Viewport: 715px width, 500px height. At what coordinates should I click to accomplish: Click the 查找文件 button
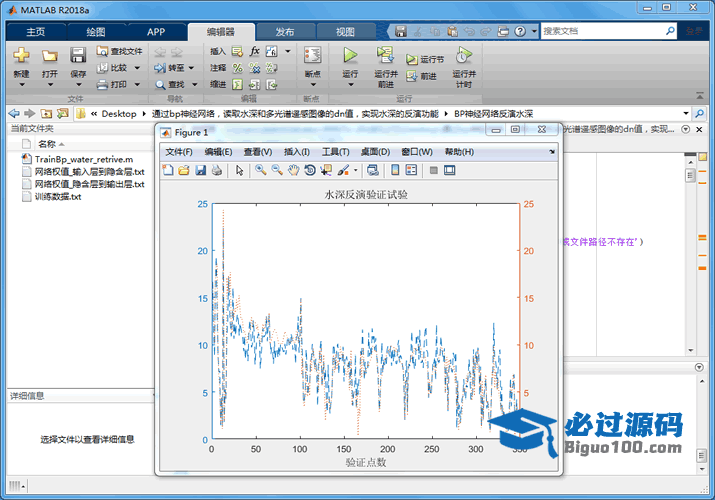pyautogui.click(x=120, y=51)
